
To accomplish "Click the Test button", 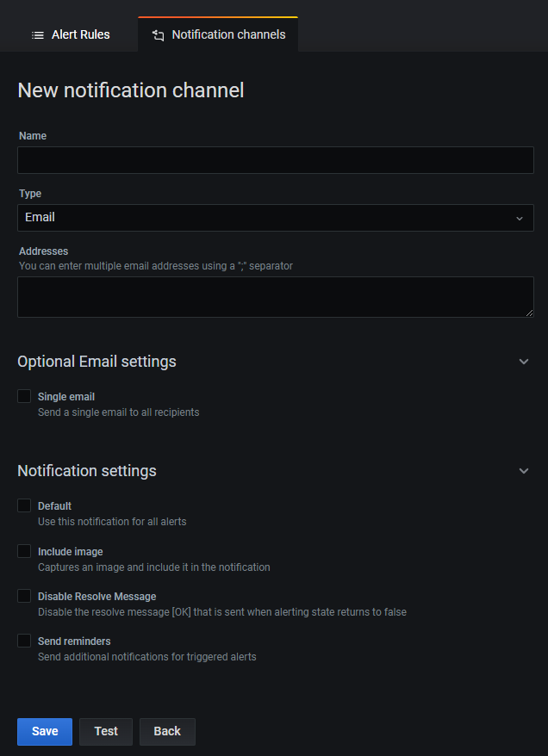I will tap(106, 731).
